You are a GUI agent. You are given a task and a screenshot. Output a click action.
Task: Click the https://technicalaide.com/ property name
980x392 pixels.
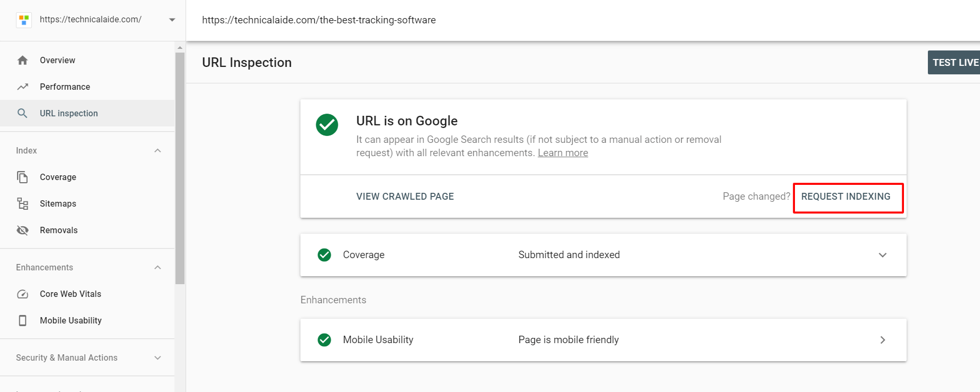(x=90, y=20)
